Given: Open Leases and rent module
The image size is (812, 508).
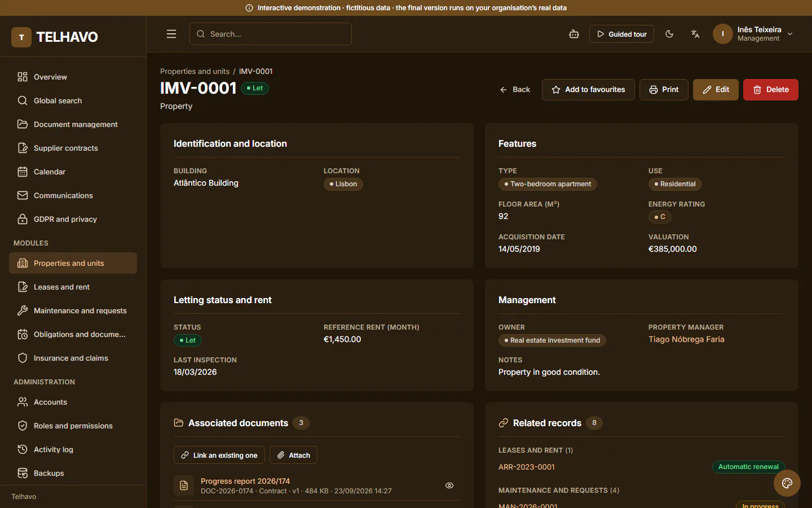Looking at the screenshot, I should pos(73,287).
